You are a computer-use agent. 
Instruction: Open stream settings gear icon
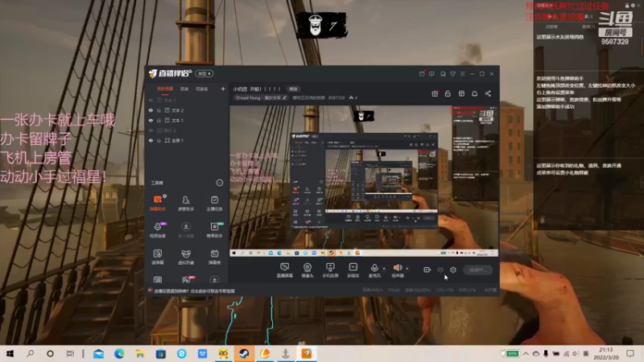(x=453, y=269)
